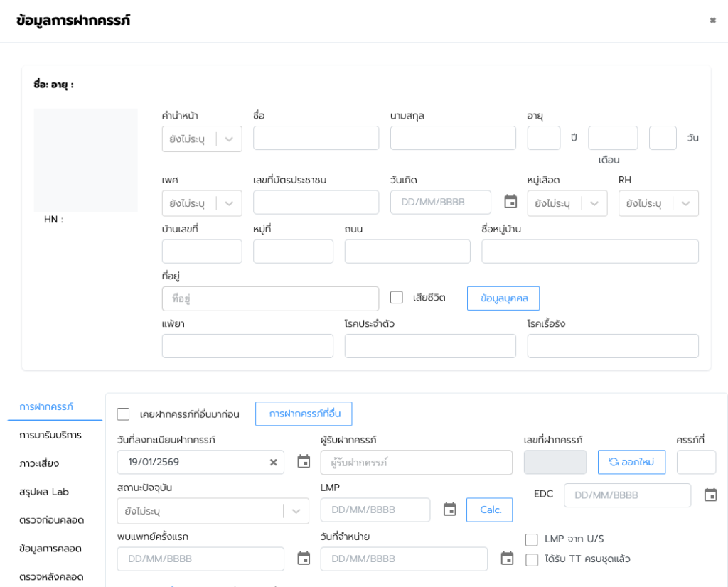Screen dimensions: 728x587
Task: Open the EDC calendar picker icon
Action: [x=710, y=495]
